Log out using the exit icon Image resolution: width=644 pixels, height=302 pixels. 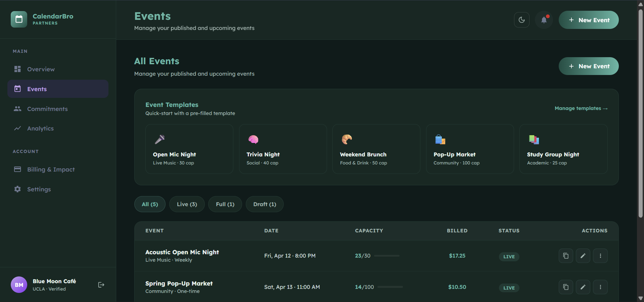coord(101,285)
